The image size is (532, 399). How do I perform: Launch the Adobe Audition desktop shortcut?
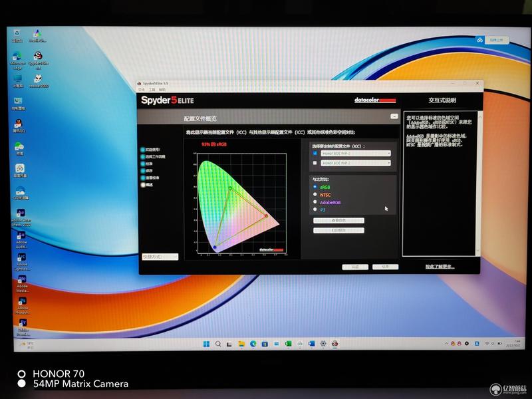(x=21, y=239)
